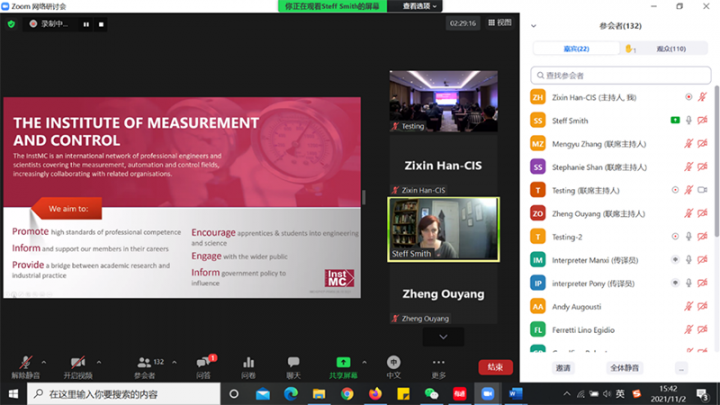This screenshot has width=720, height=405.
Task: Select the Zixin Han-CIS video tile
Action: (x=444, y=165)
